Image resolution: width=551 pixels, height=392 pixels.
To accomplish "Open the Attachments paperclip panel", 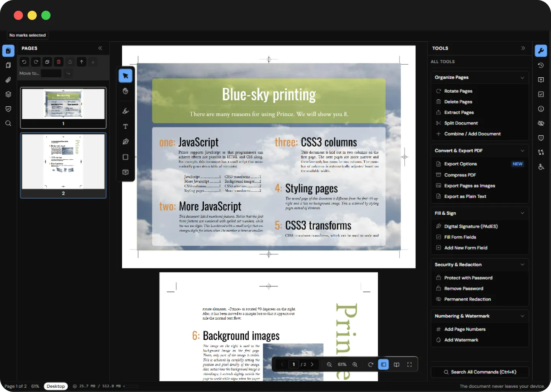I will click(x=8, y=80).
